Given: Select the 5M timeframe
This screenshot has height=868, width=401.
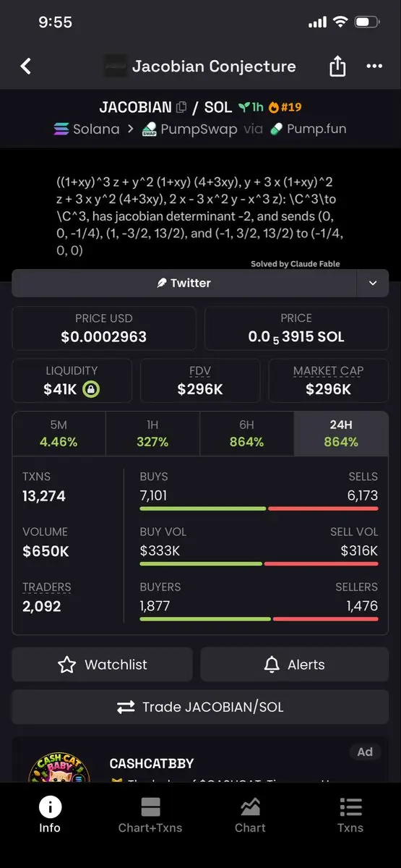Looking at the screenshot, I should click(59, 433).
